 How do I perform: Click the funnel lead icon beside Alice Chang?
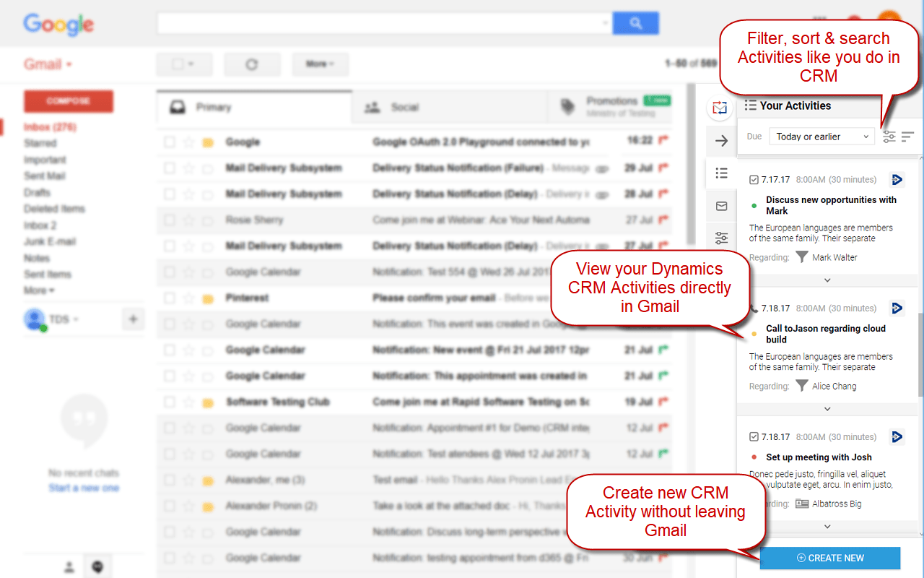point(801,386)
